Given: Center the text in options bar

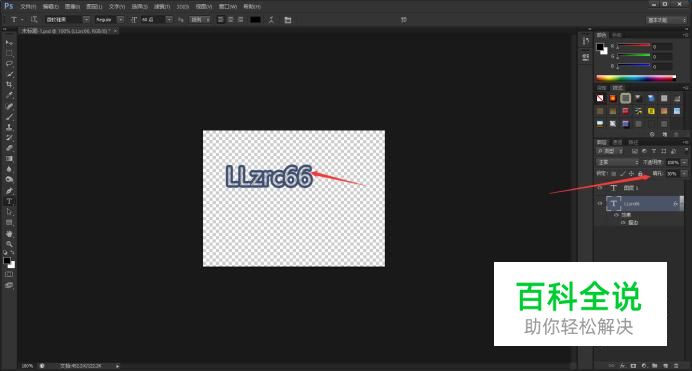Looking at the screenshot, I should [230, 20].
